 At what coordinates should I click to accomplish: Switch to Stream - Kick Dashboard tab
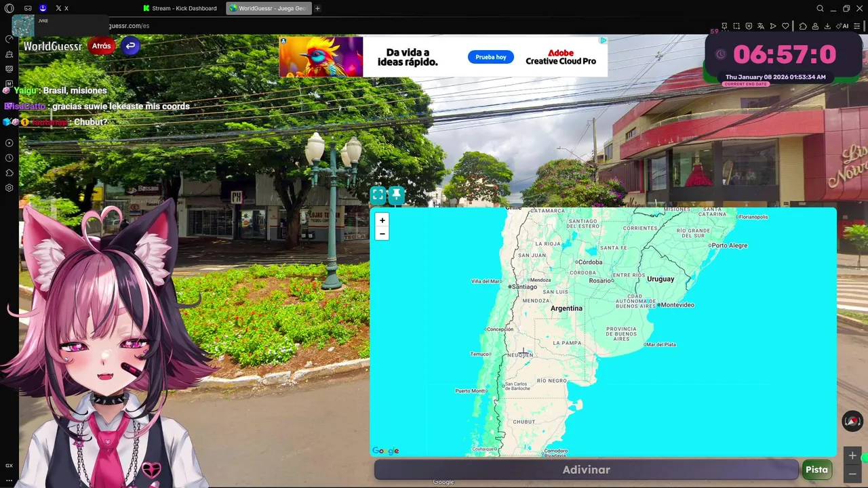(180, 8)
